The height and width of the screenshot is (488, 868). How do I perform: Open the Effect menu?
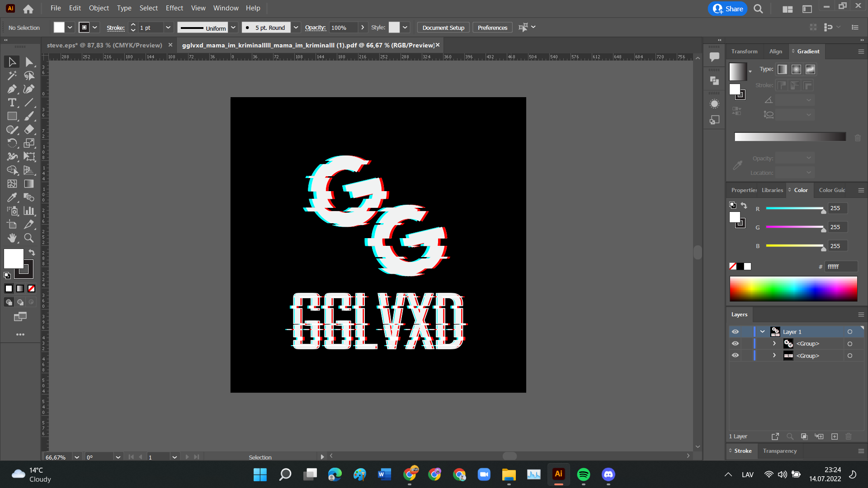coord(174,8)
